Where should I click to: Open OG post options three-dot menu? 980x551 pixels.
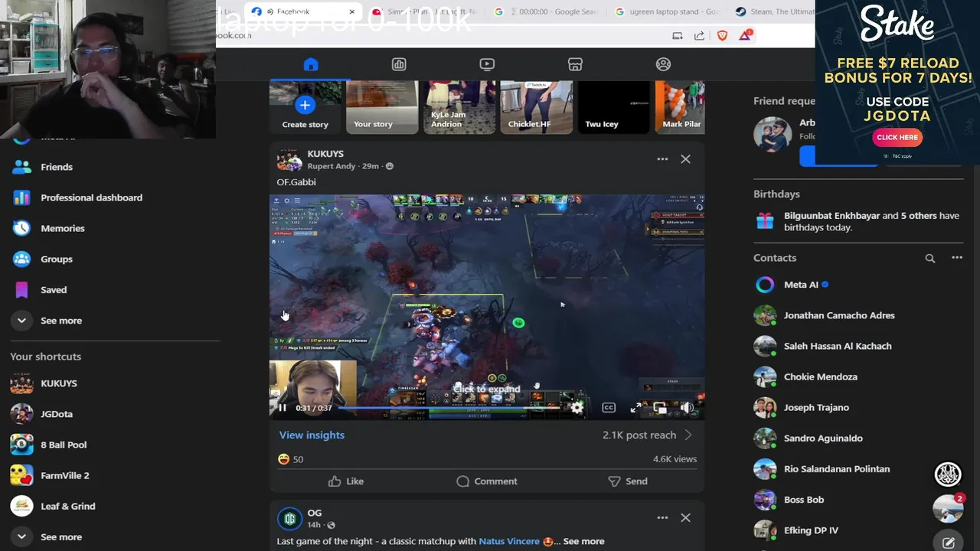(x=662, y=518)
